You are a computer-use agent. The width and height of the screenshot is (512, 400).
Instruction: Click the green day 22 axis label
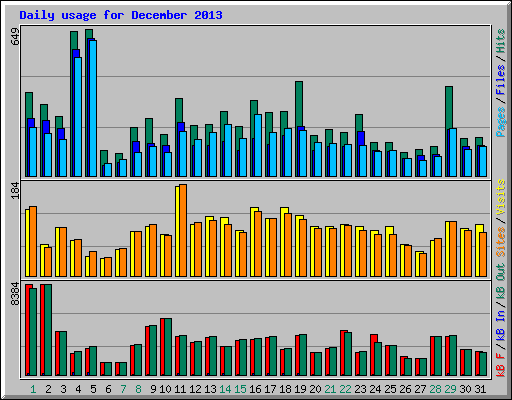(x=345, y=389)
